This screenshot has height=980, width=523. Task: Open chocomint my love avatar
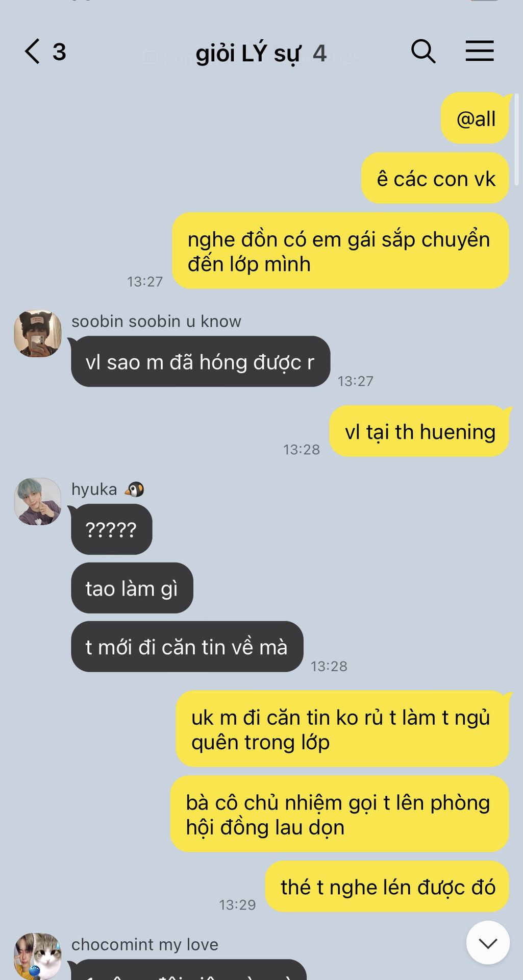tap(38, 956)
